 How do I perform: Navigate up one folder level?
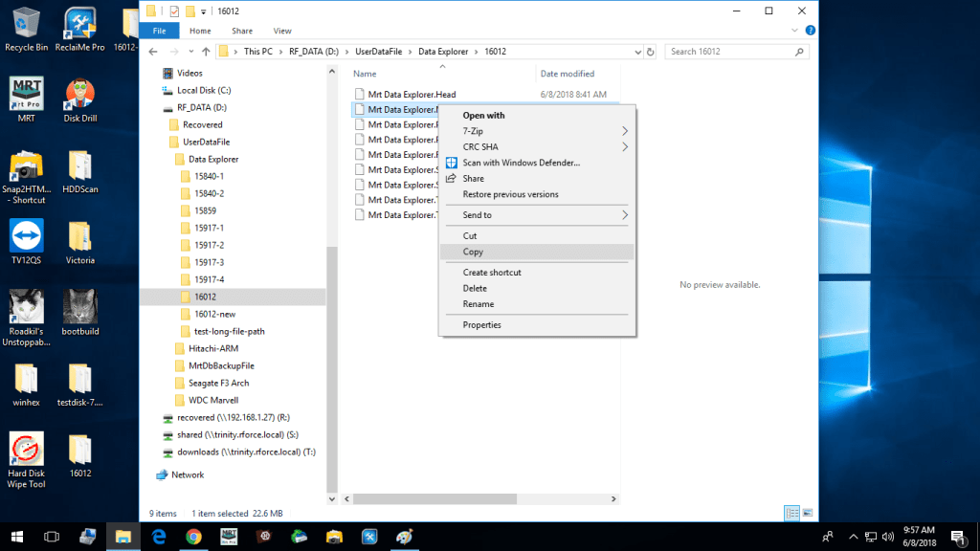pyautogui.click(x=206, y=52)
